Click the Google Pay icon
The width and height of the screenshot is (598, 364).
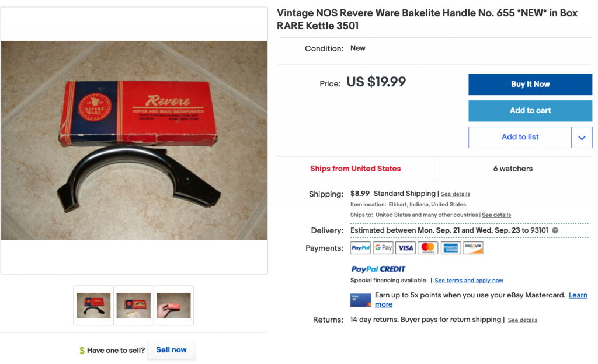coord(383,249)
